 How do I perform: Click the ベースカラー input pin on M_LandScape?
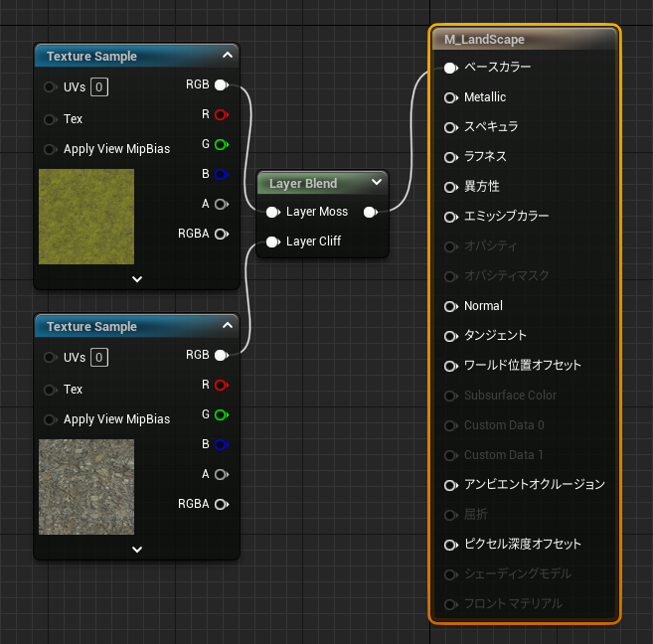[450, 68]
